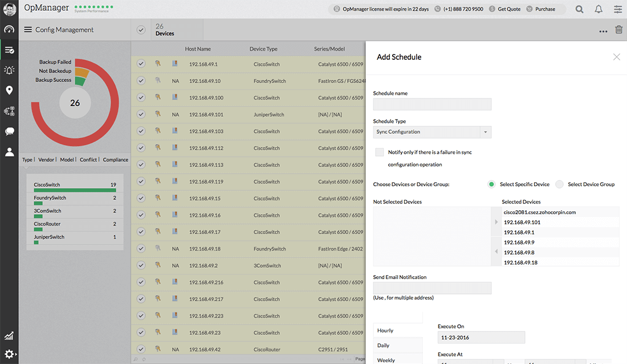Expand the Config Management hamburger menu
This screenshot has width=627, height=364.
pos(28,30)
